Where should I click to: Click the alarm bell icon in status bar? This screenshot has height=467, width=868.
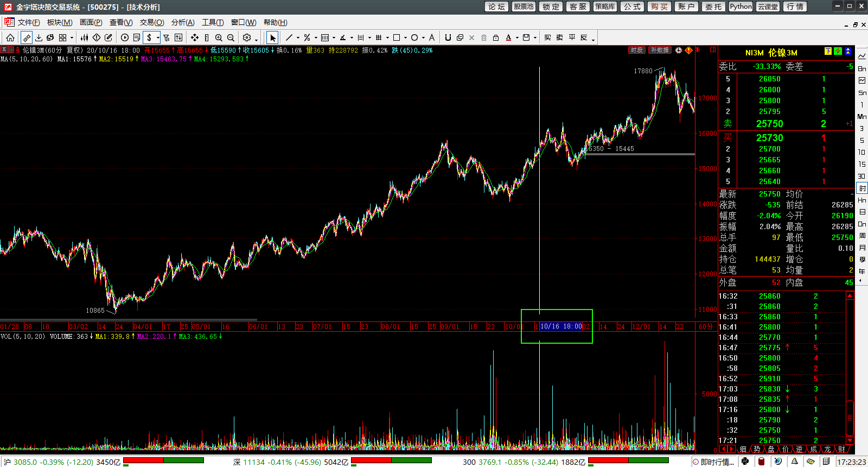click(794, 462)
